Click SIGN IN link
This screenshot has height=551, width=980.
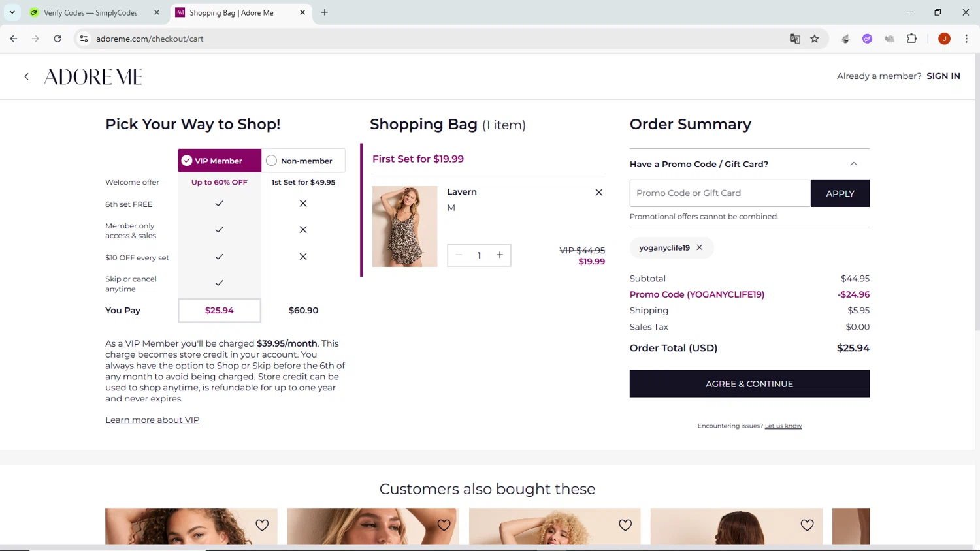coord(943,76)
